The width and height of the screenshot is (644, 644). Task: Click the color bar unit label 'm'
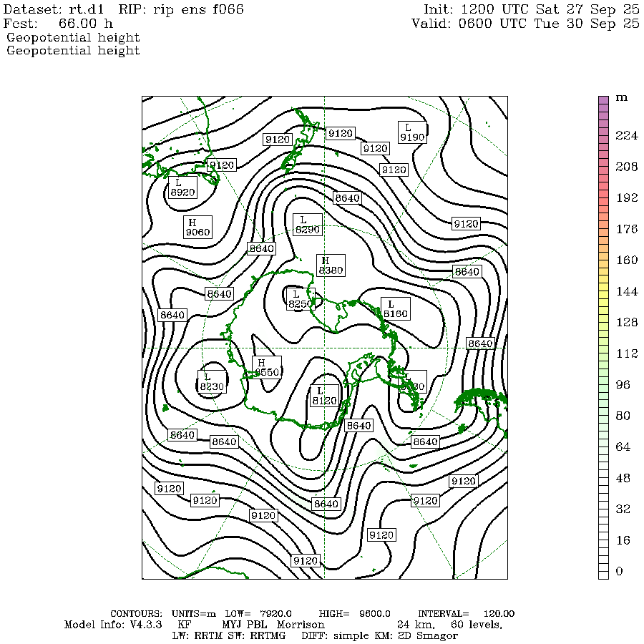point(621,98)
